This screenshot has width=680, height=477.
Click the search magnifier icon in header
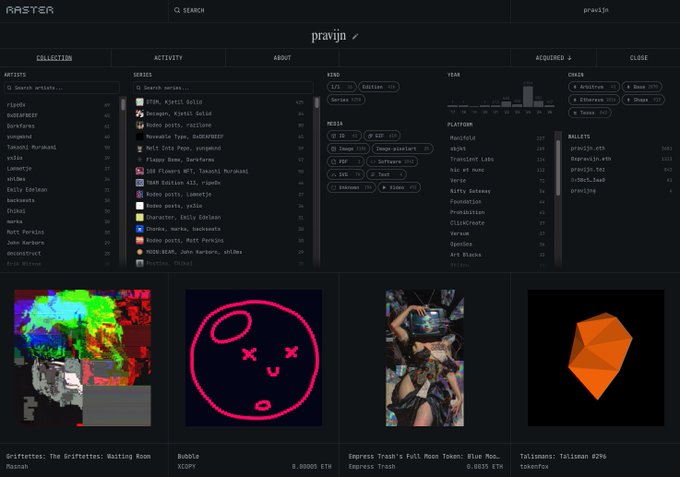pyautogui.click(x=177, y=10)
